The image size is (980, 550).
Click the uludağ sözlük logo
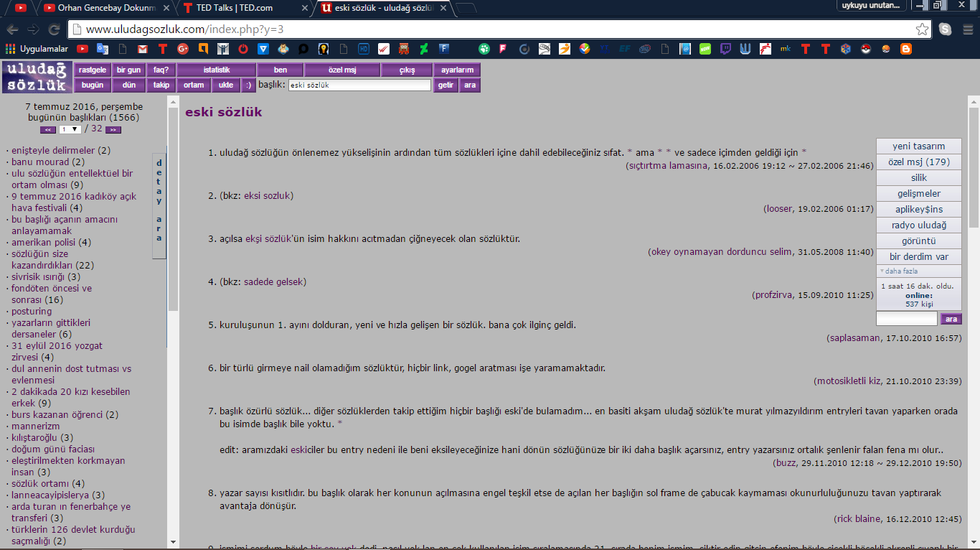(37, 78)
